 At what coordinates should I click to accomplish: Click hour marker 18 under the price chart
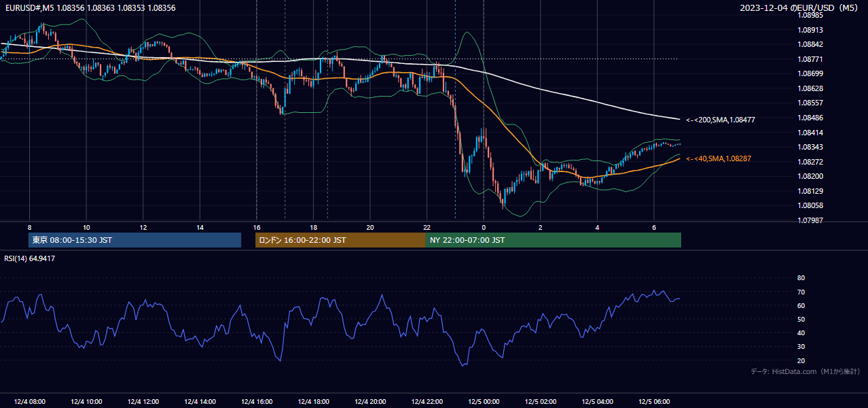(313, 227)
